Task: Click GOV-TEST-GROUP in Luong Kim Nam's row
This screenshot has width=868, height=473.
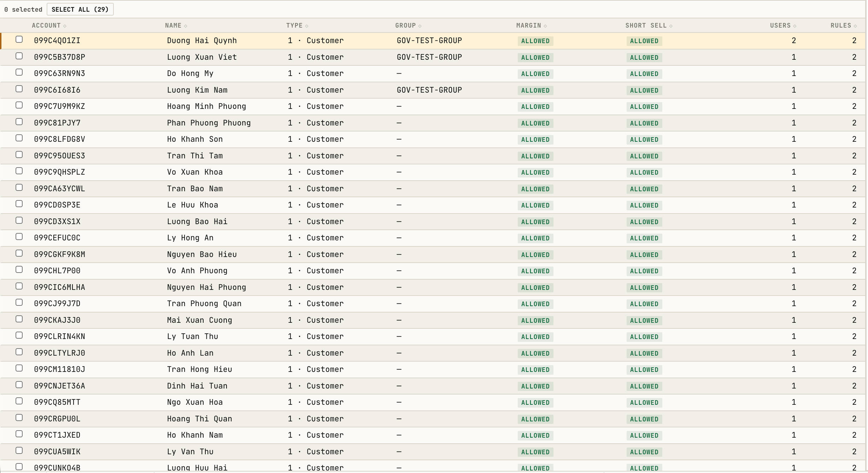Action: [x=429, y=90]
